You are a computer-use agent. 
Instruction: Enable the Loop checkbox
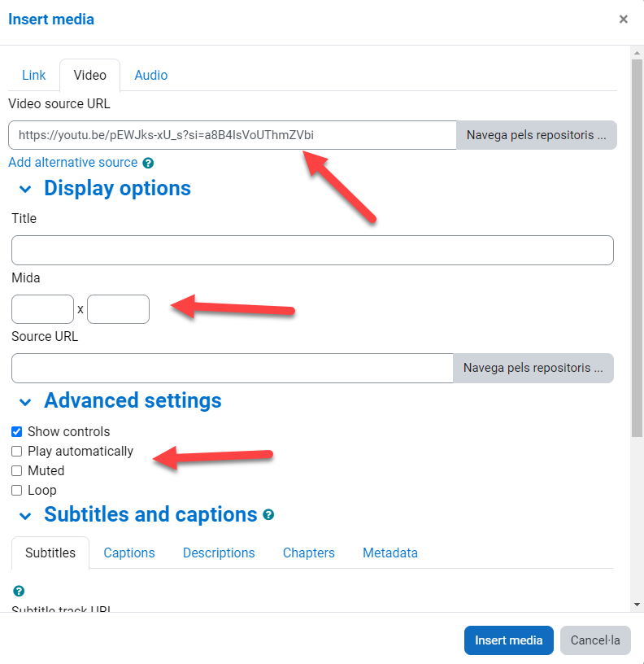pyautogui.click(x=17, y=491)
